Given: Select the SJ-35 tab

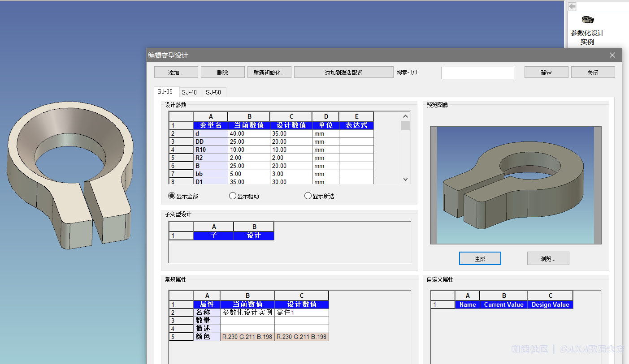Looking at the screenshot, I should pos(165,92).
